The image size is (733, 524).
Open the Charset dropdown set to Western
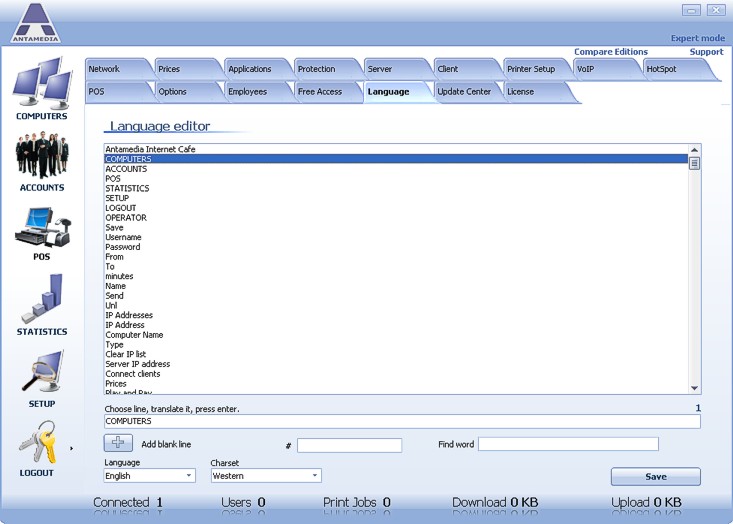pyautogui.click(x=266, y=476)
